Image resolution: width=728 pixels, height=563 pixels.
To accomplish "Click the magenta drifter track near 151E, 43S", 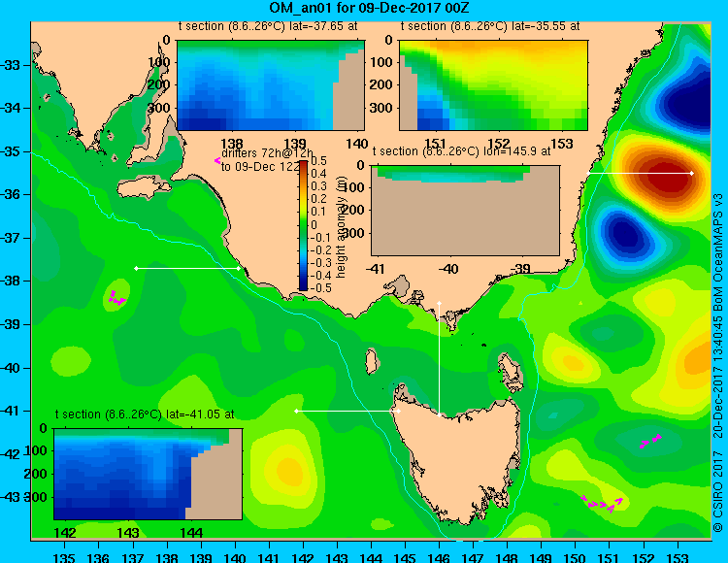I will (x=602, y=504).
